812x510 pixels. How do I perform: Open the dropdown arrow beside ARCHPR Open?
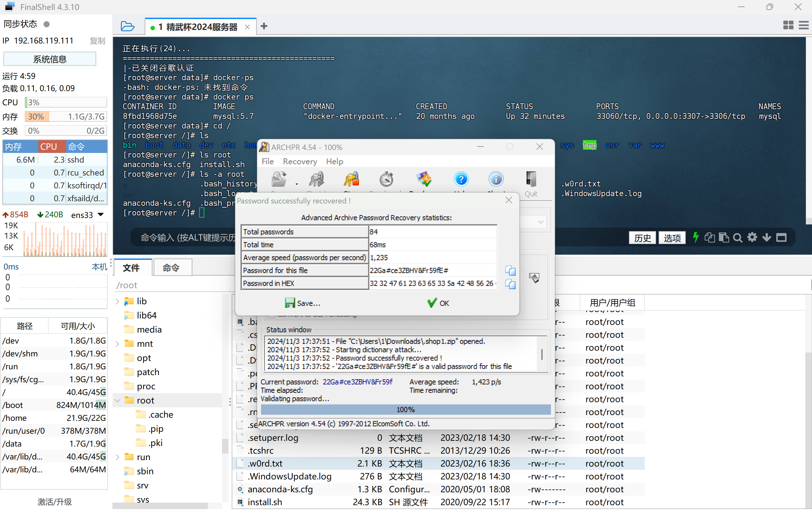click(x=297, y=184)
